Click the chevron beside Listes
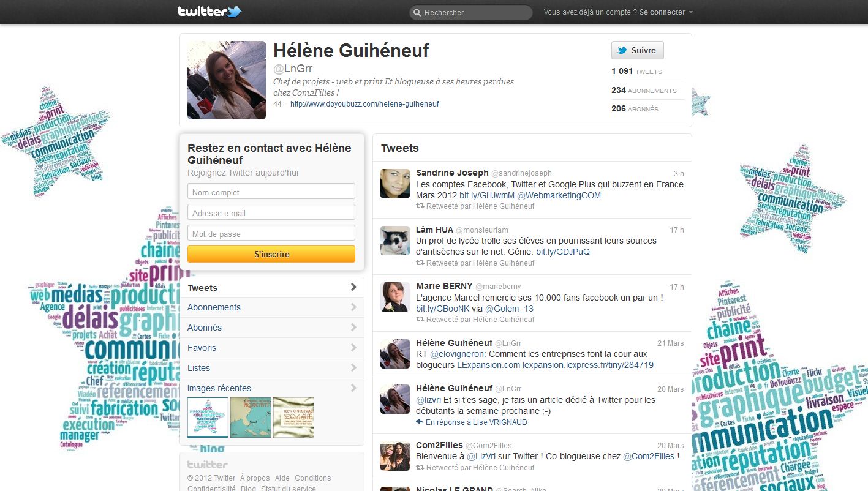The height and width of the screenshot is (491, 868). pyautogui.click(x=353, y=368)
